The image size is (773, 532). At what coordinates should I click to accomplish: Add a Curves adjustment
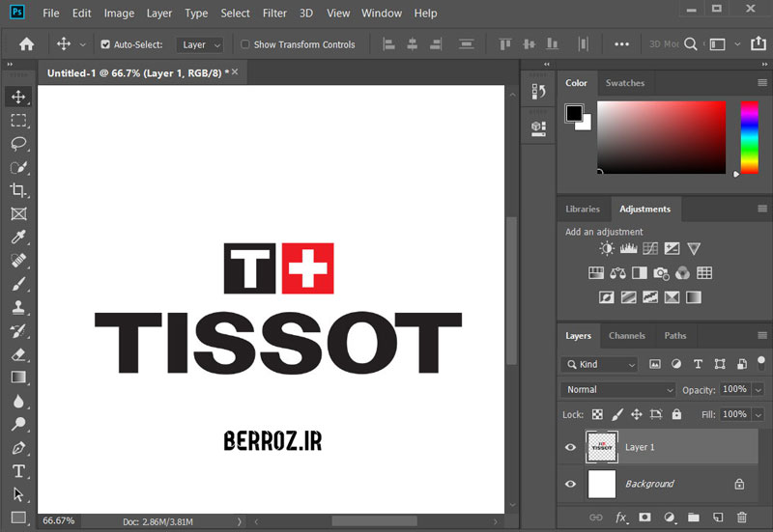[650, 249]
